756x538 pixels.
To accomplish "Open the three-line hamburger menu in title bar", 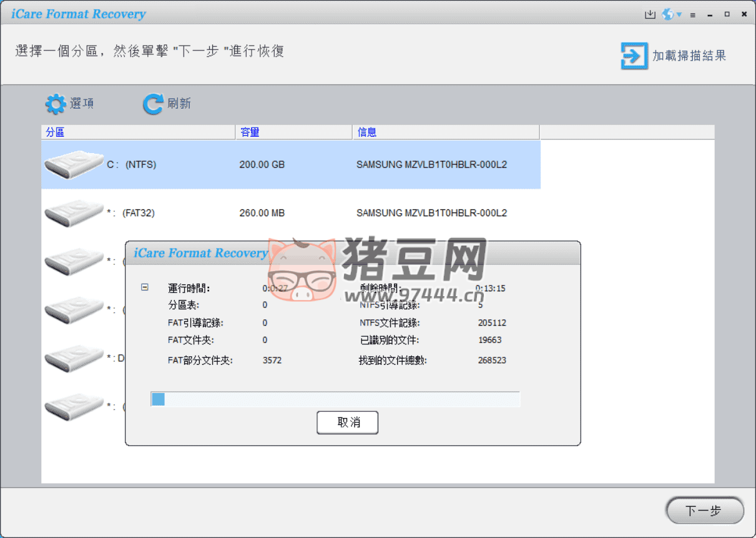I will click(x=693, y=15).
